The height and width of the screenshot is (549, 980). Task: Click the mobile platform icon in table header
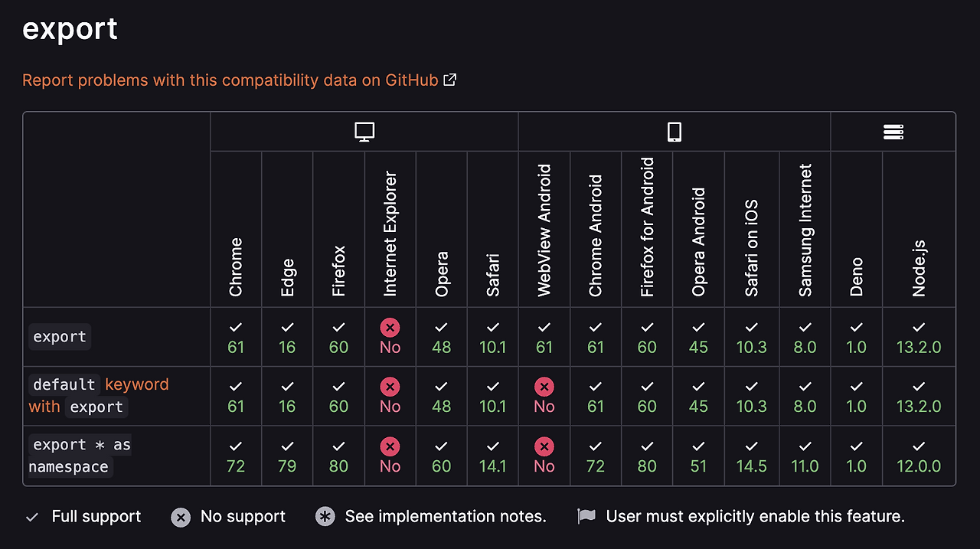[674, 132]
